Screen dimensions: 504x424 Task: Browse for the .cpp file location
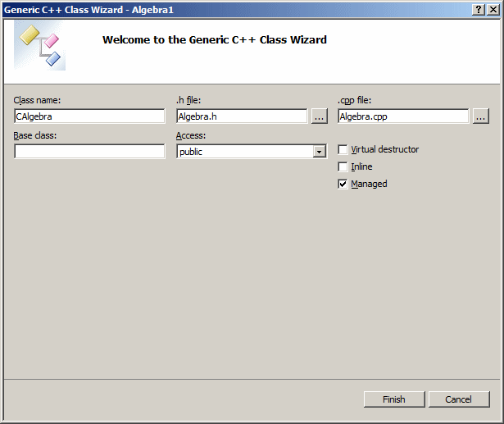tap(481, 116)
